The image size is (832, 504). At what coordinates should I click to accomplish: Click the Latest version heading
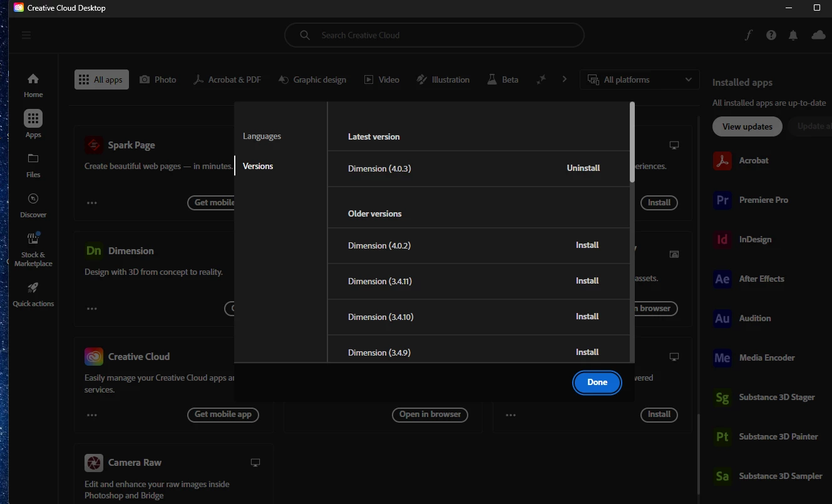pyautogui.click(x=374, y=136)
